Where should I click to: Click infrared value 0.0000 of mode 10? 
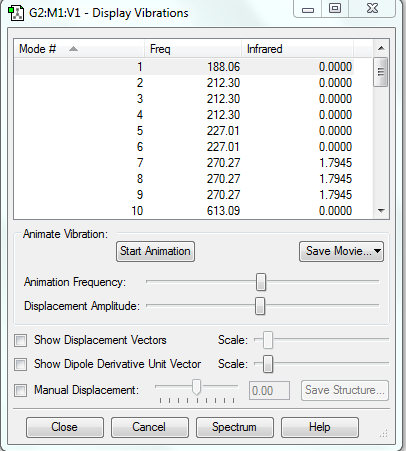click(x=335, y=211)
